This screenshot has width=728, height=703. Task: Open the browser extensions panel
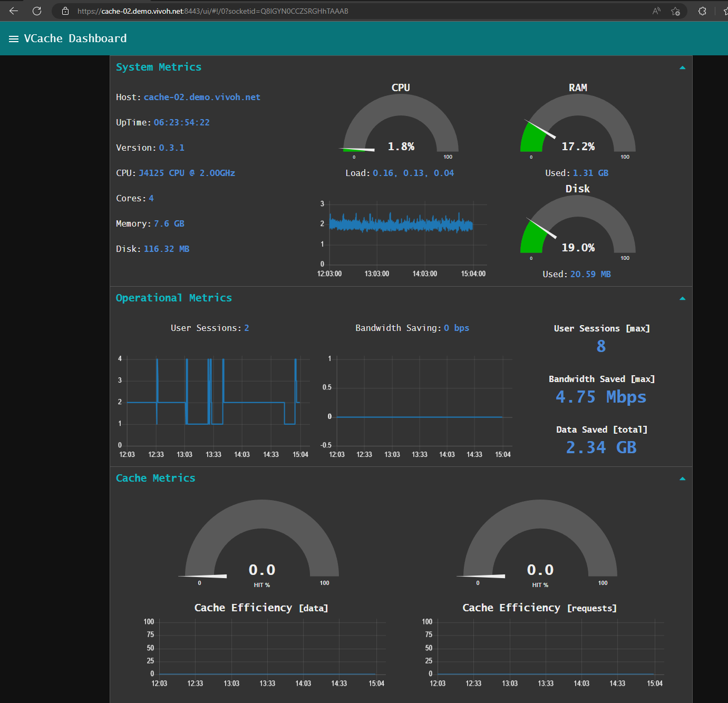pyautogui.click(x=702, y=11)
